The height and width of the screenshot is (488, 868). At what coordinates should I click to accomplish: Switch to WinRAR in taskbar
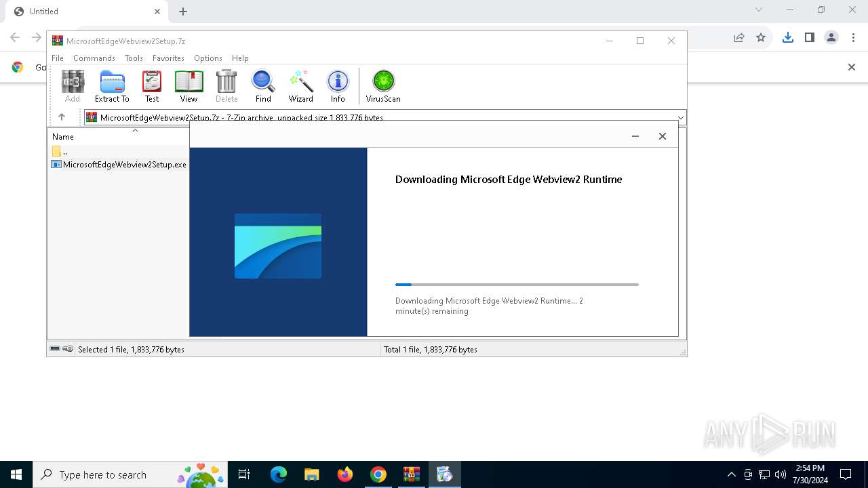pos(412,474)
